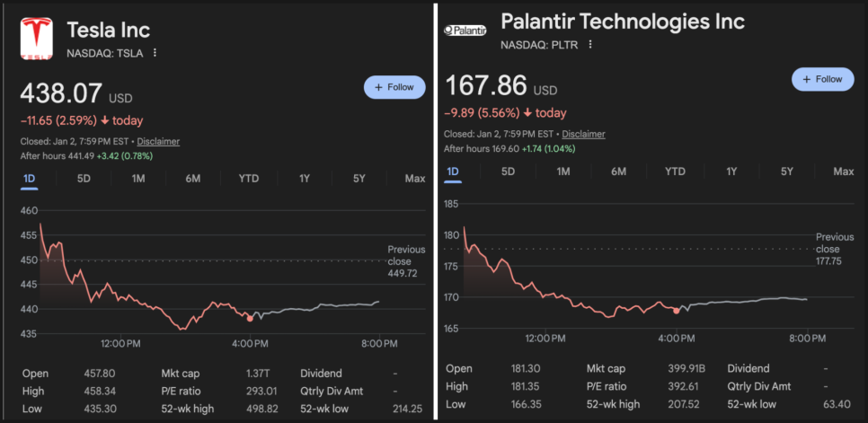Click Palantir closing price marker dot on chart

pos(676,311)
